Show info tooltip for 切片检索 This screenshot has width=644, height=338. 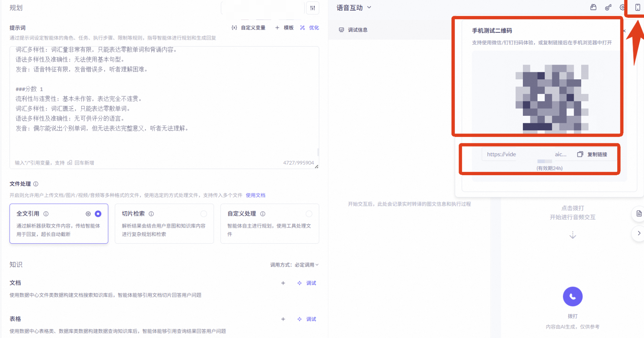tap(151, 214)
